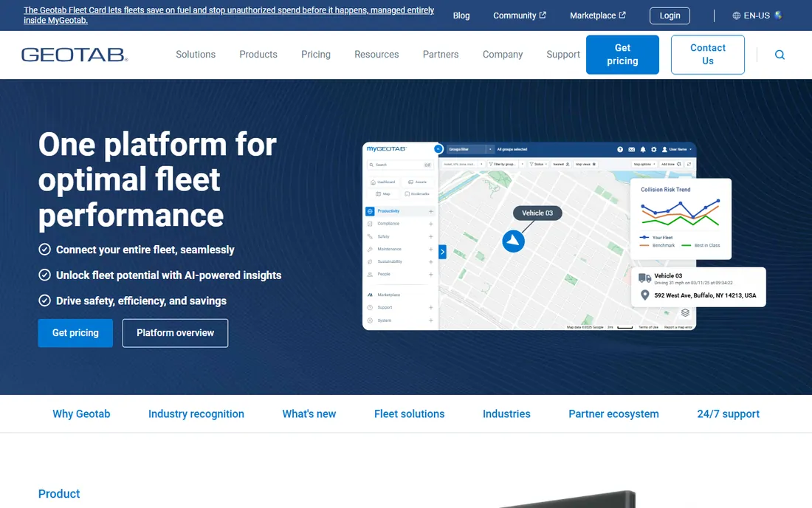Click external-link icon next to Marketplace
Image resolution: width=812 pixels, height=508 pixels.
[x=622, y=15]
